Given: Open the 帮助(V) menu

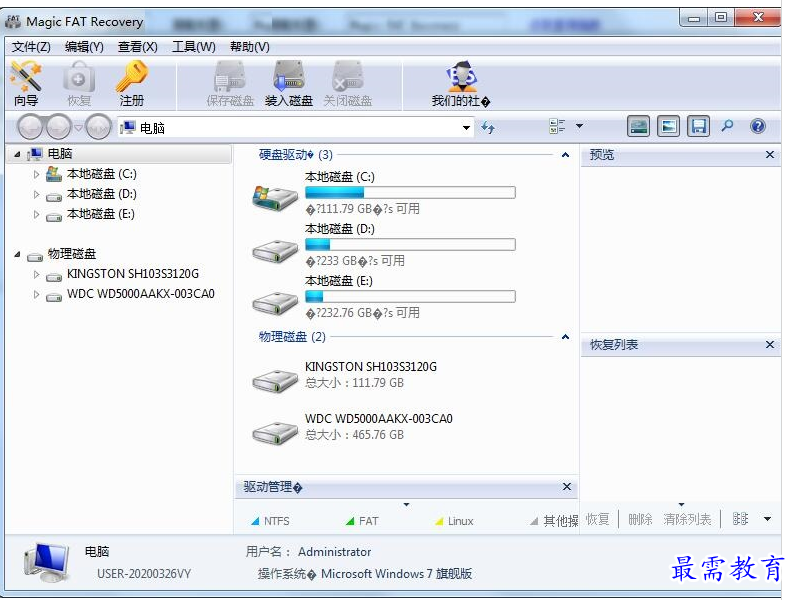Looking at the screenshot, I should click(249, 47).
